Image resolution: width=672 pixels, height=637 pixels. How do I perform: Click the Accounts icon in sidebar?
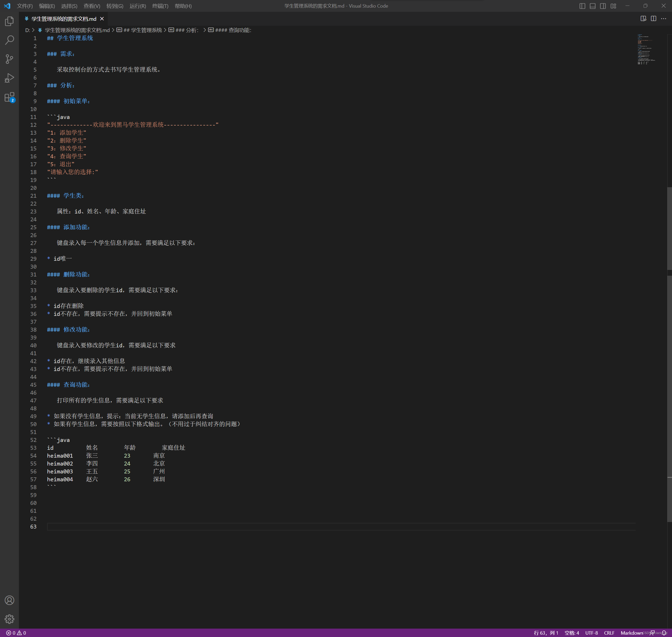pos(9,600)
